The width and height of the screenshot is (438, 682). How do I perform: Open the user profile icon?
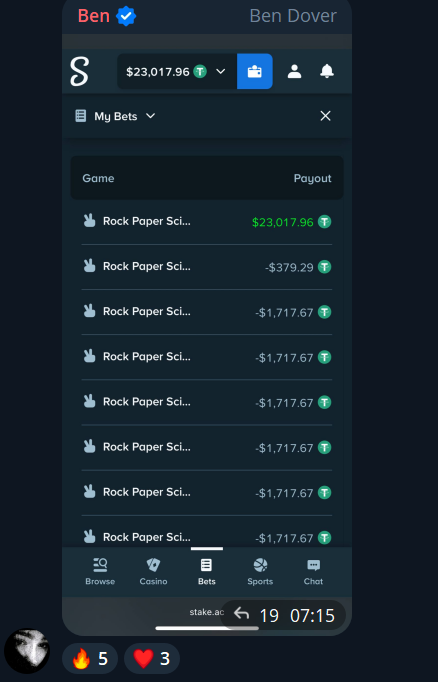pyautogui.click(x=294, y=71)
